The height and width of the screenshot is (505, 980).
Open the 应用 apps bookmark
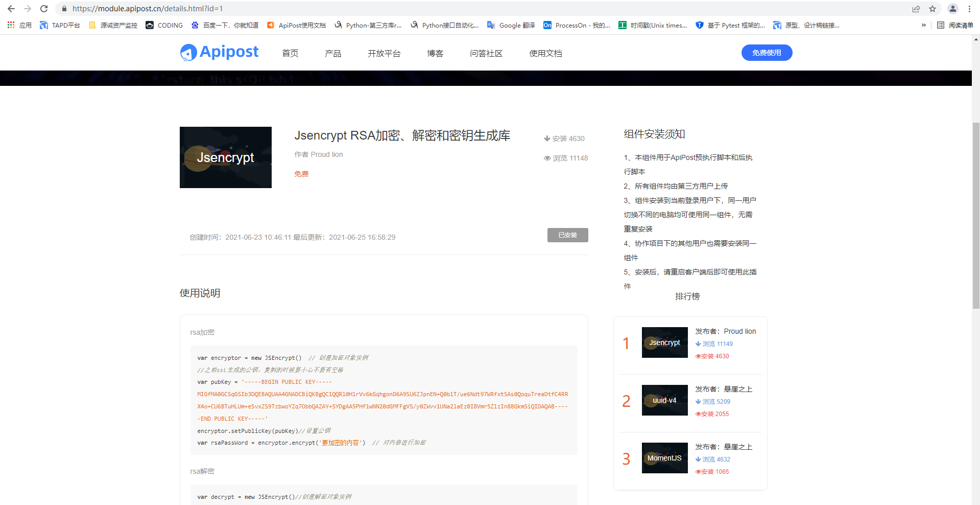(19, 25)
